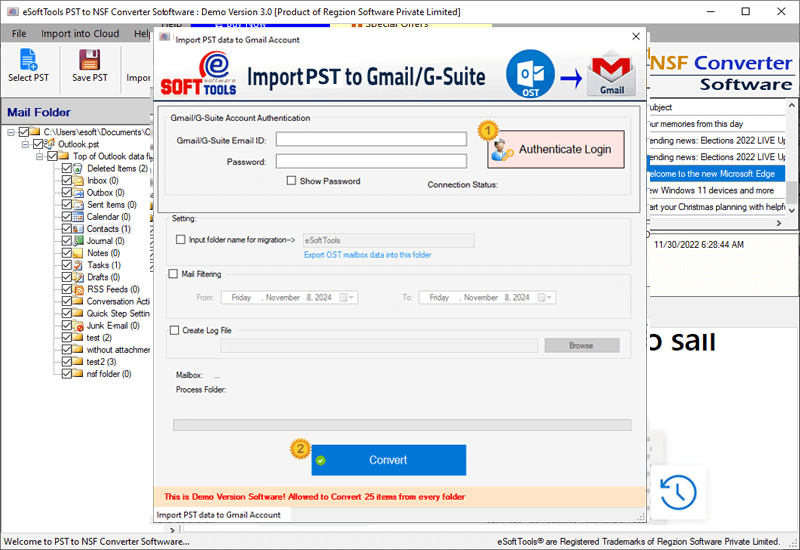Select the Calendar (0) folder icon
This screenshot has width=800, height=550.
(x=78, y=217)
